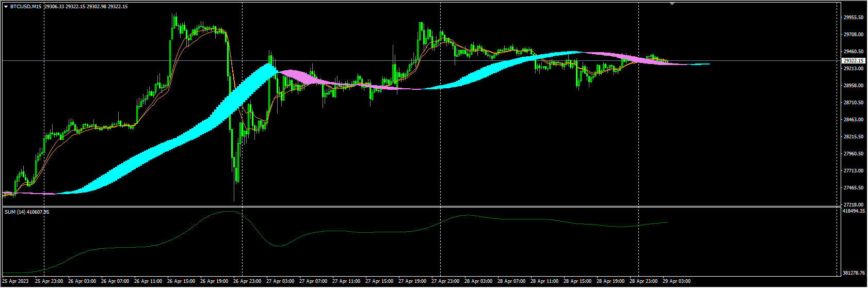This screenshot has height=288, width=868.
Task: Click time label 27 Apr 19:00
Action: point(413,281)
